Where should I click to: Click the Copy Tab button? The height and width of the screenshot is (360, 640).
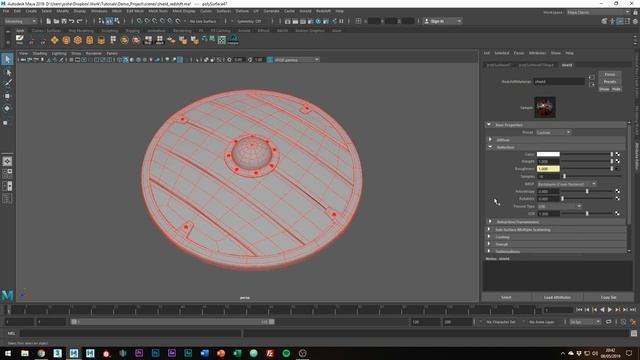tap(608, 297)
